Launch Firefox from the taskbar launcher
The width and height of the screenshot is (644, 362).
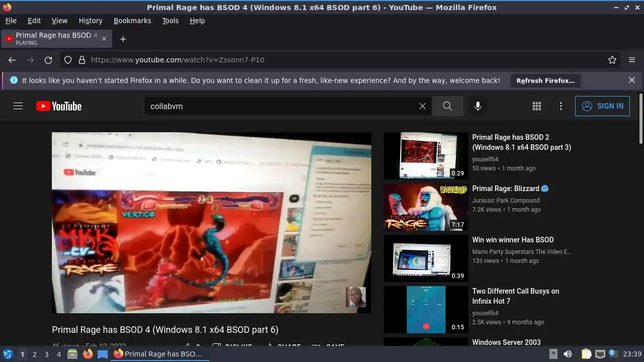[x=88, y=354]
